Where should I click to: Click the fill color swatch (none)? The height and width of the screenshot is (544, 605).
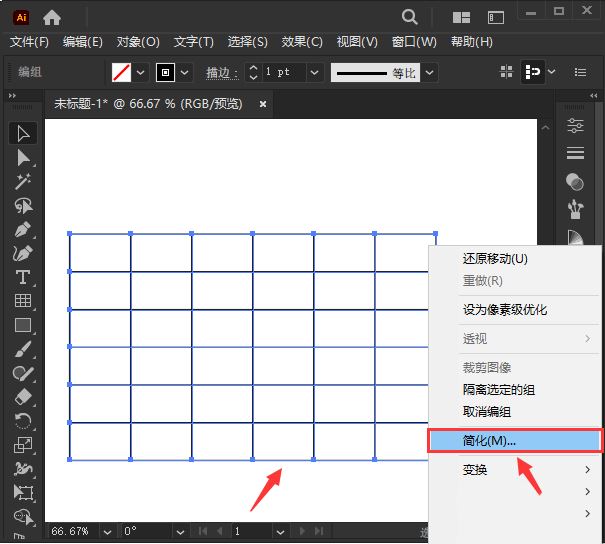coord(122,72)
